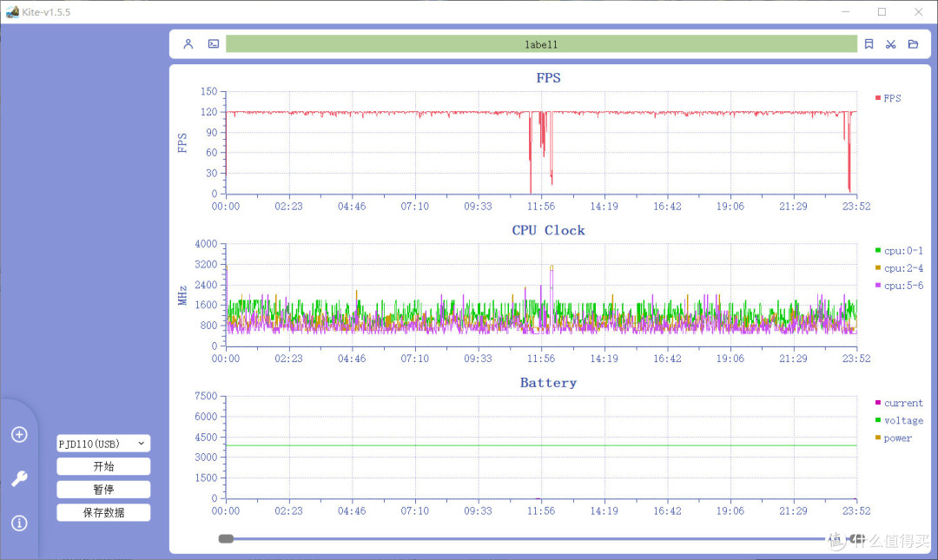The width and height of the screenshot is (938, 560).
Task: Select the scissors cut icon
Action: 891,43
